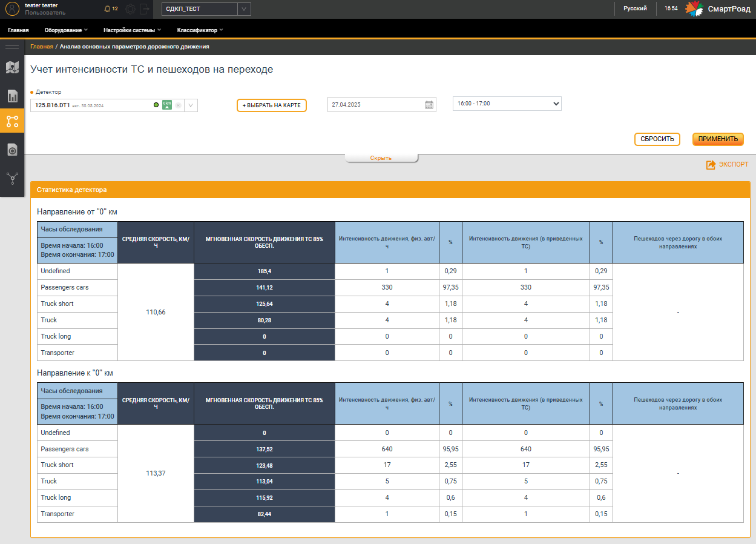Click speed cell 125,64
This screenshot has width=756, height=544.
click(265, 304)
